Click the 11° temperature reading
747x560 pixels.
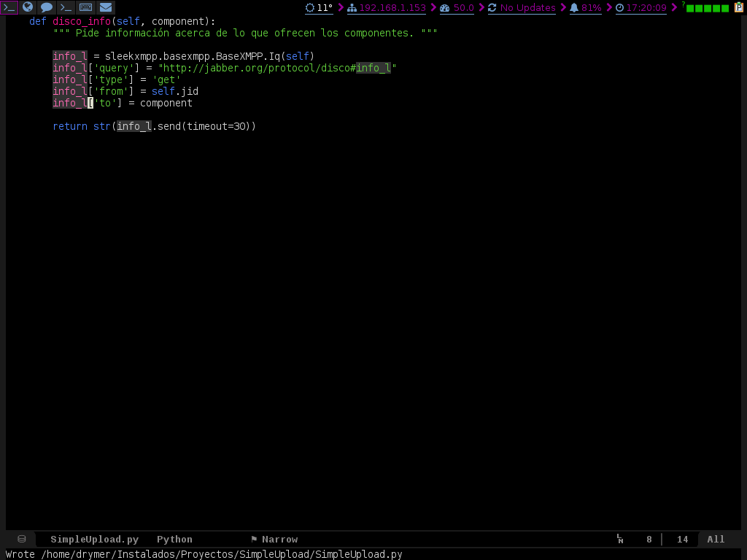tap(325, 7)
